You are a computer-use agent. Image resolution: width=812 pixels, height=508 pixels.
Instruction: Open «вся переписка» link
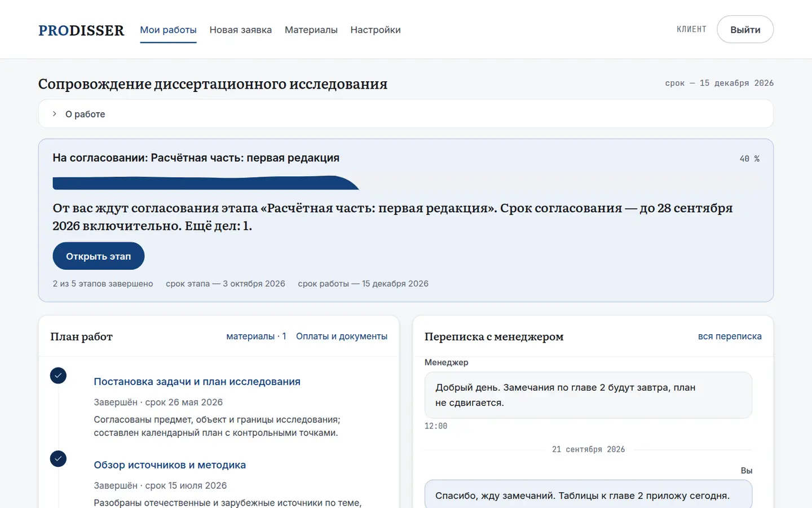coord(730,336)
